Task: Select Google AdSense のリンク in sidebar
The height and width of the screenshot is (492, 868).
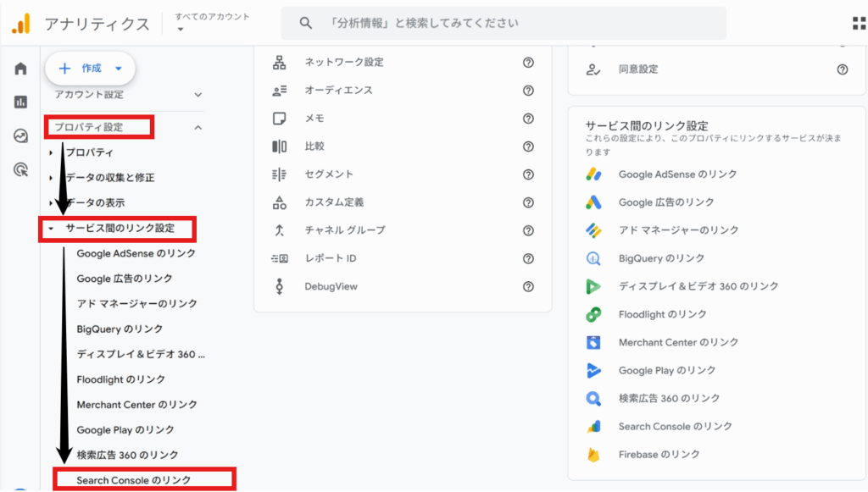Action: point(136,254)
